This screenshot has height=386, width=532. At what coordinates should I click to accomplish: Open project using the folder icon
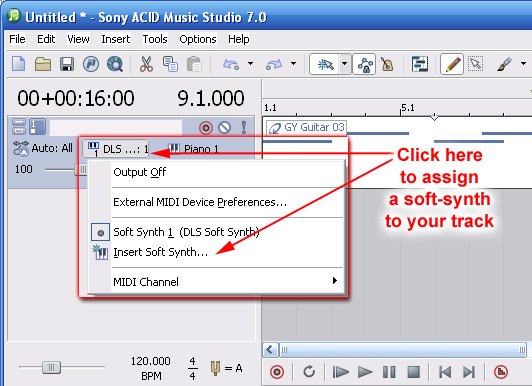43,64
